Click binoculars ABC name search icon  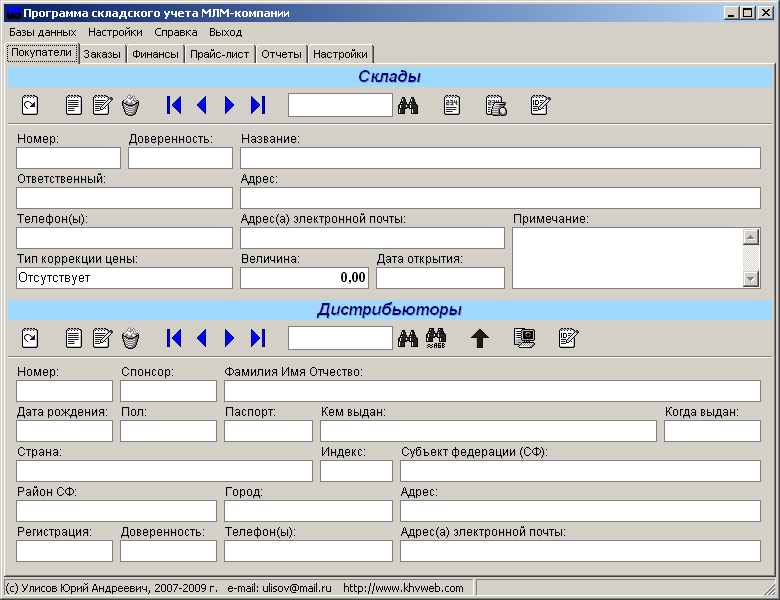click(436, 338)
